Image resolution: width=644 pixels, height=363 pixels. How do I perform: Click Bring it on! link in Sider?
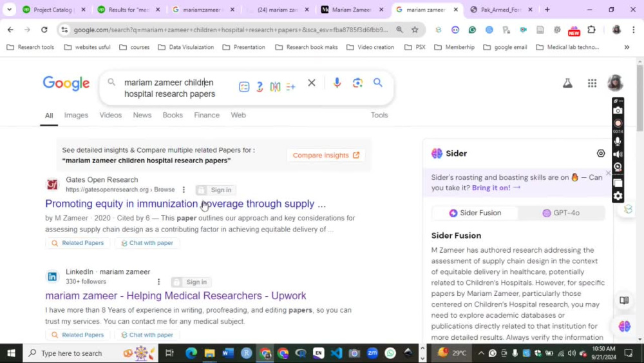click(x=496, y=188)
